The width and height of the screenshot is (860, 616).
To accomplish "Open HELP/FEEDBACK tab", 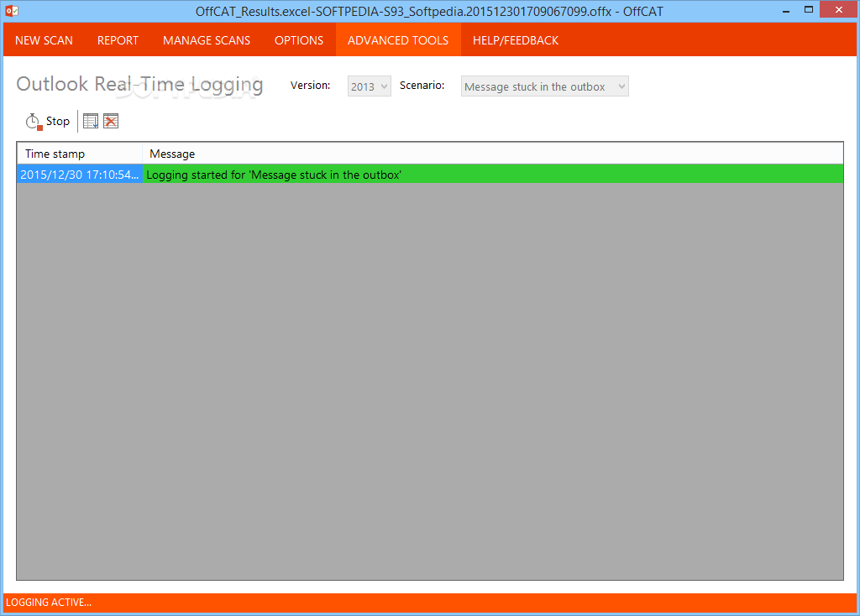I will pos(516,40).
